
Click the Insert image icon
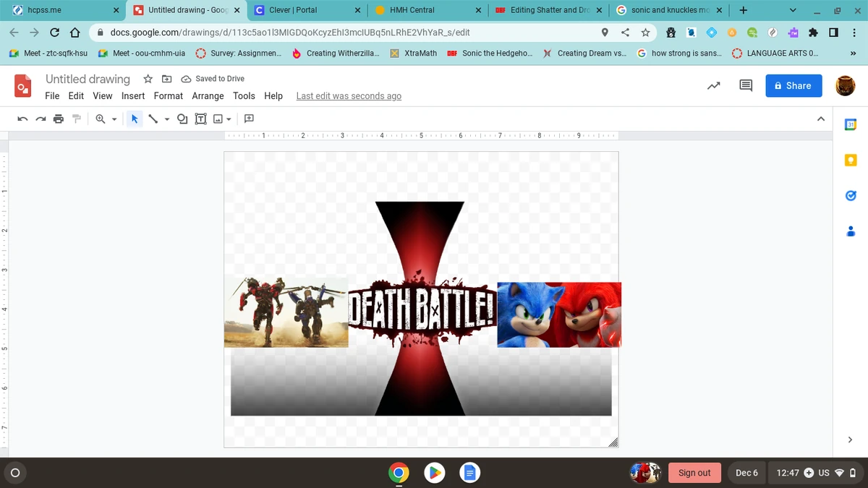pyautogui.click(x=218, y=119)
